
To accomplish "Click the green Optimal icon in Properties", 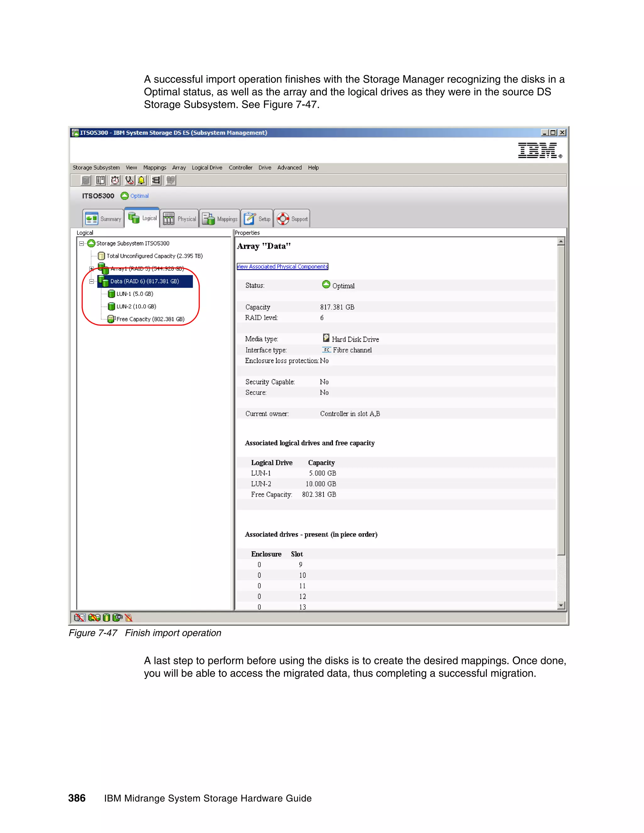I will 326,284.
